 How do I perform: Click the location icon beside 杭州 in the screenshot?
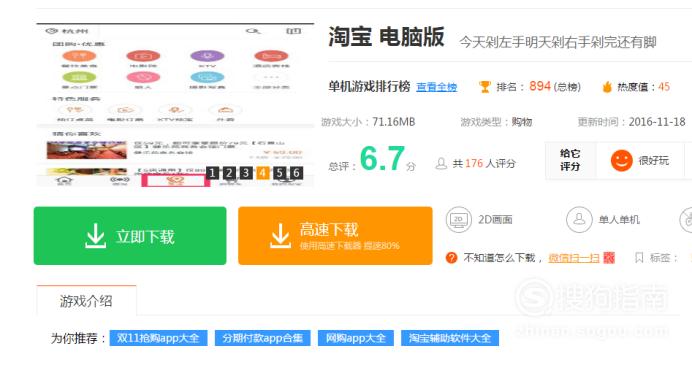[52, 31]
